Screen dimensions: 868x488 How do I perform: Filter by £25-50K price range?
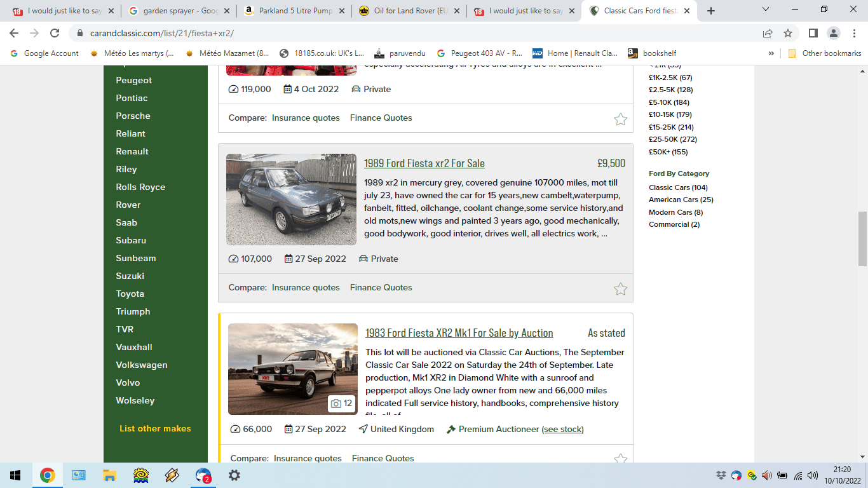click(x=673, y=139)
